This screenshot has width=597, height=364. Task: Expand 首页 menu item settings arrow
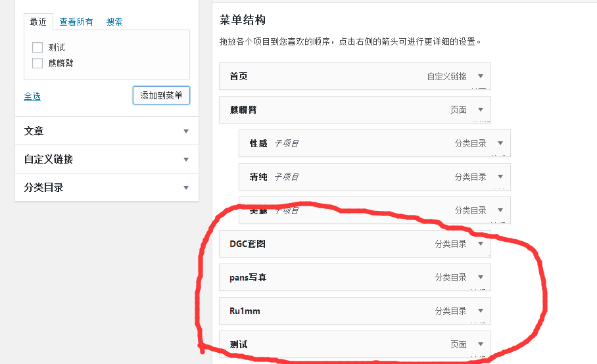point(481,76)
